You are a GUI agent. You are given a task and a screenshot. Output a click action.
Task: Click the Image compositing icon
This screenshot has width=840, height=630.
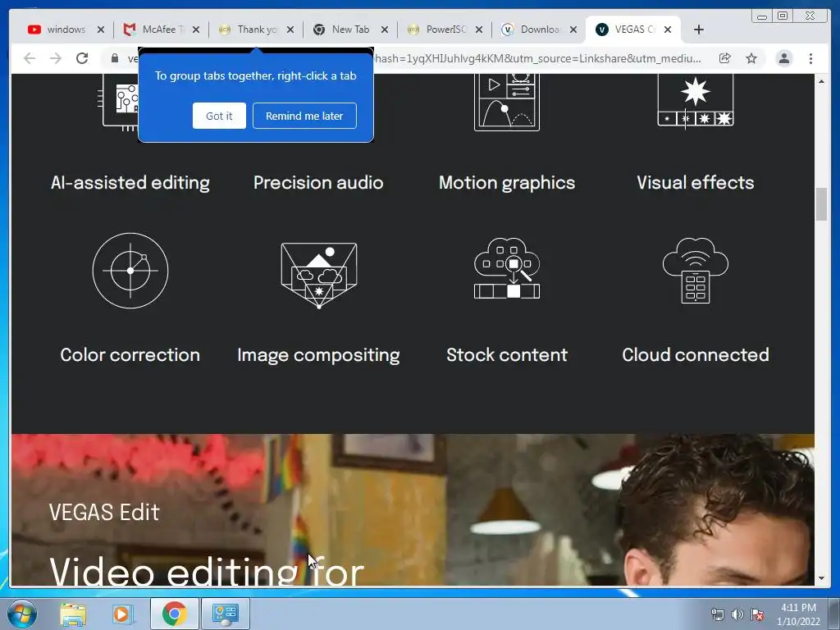(x=319, y=276)
